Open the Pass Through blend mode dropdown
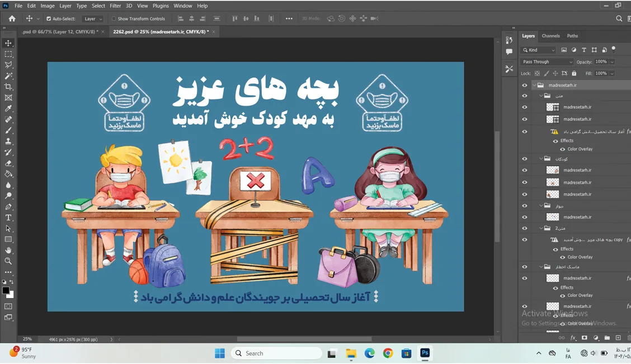The width and height of the screenshot is (631, 364). pos(547,62)
